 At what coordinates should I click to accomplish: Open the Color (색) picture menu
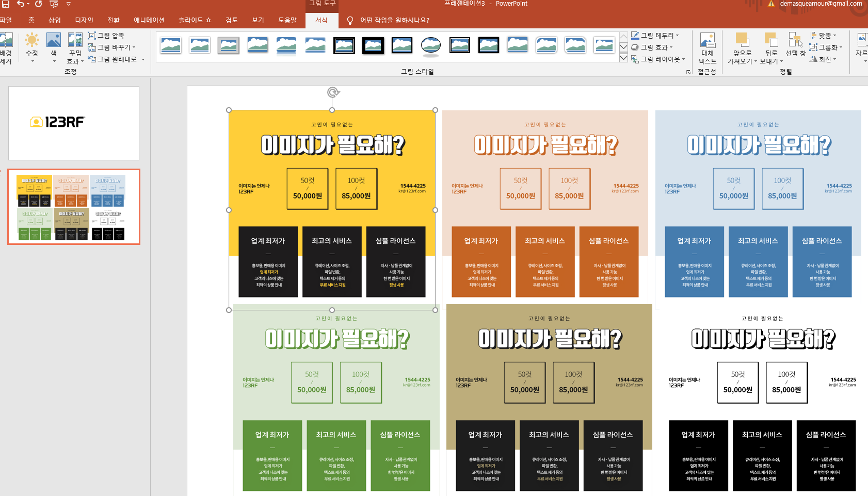[x=54, y=48]
